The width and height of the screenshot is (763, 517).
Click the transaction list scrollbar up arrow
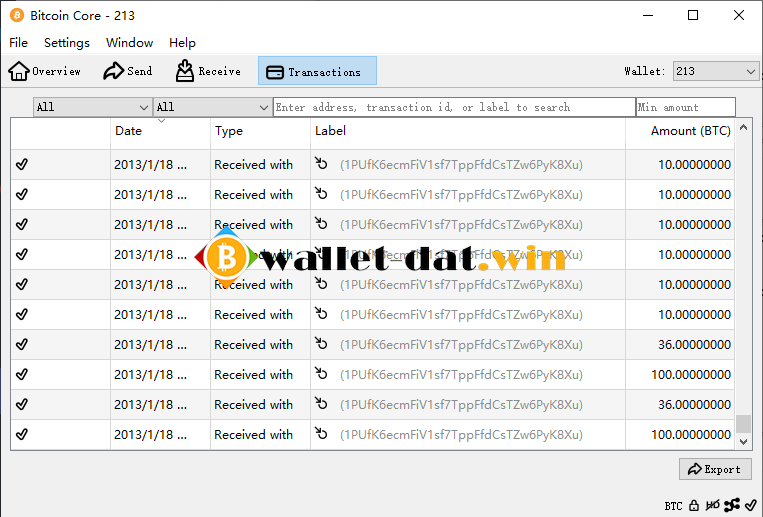click(x=743, y=128)
